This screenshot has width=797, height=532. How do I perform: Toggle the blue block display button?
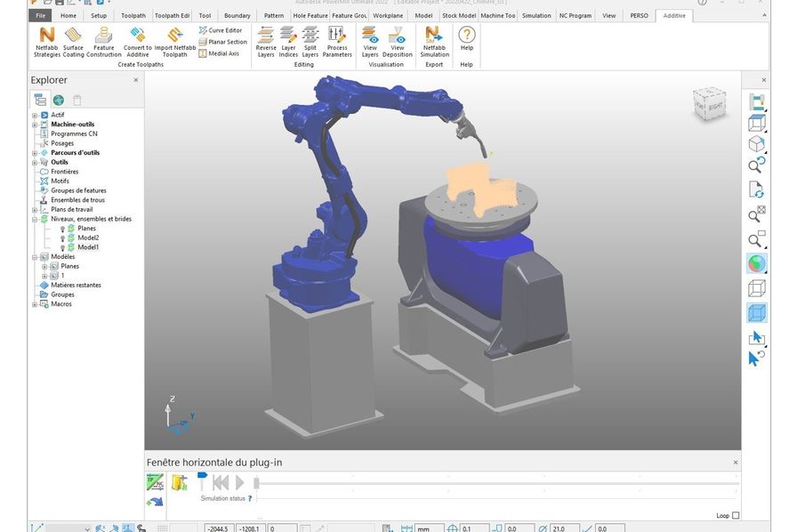756,313
